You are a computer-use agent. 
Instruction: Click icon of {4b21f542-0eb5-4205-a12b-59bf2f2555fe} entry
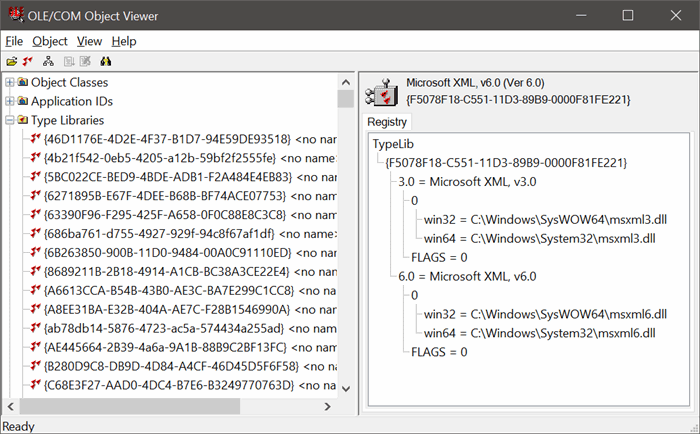(36, 158)
